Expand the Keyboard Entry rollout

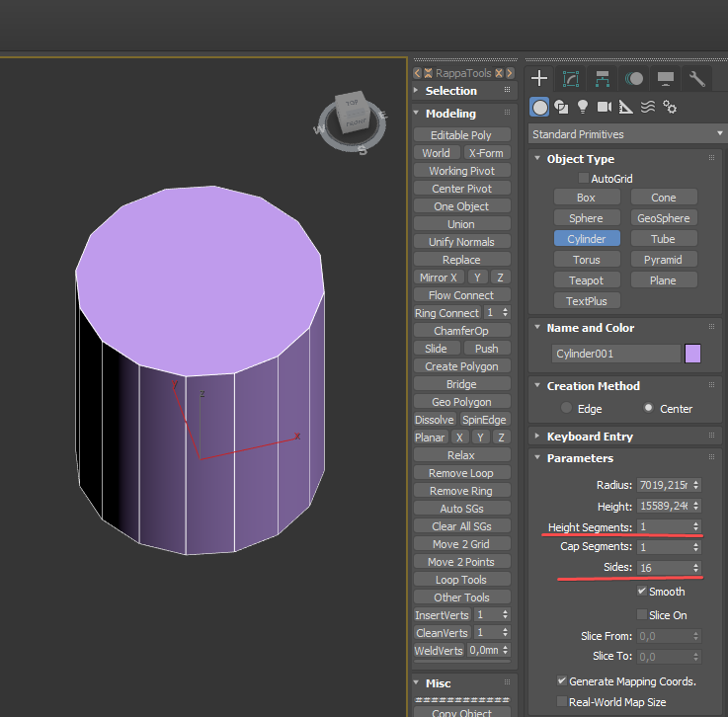[590, 436]
